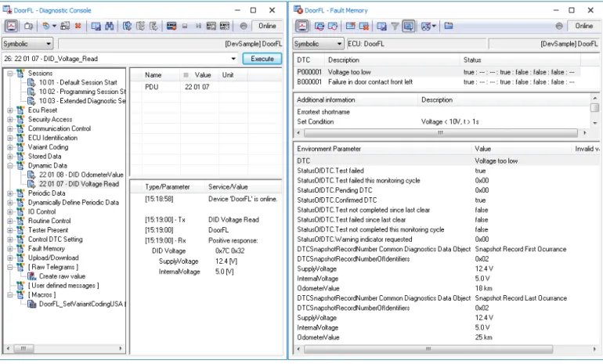
Task: Click scroll down arrow in Additional information pane
Action: pyautogui.click(x=595, y=123)
